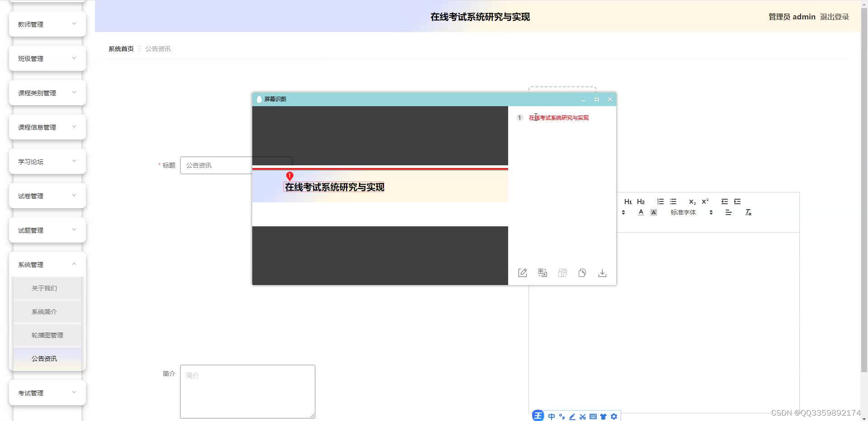Open the 系统简介 submenu item
Viewport: 868px width, 421px height.
point(47,312)
